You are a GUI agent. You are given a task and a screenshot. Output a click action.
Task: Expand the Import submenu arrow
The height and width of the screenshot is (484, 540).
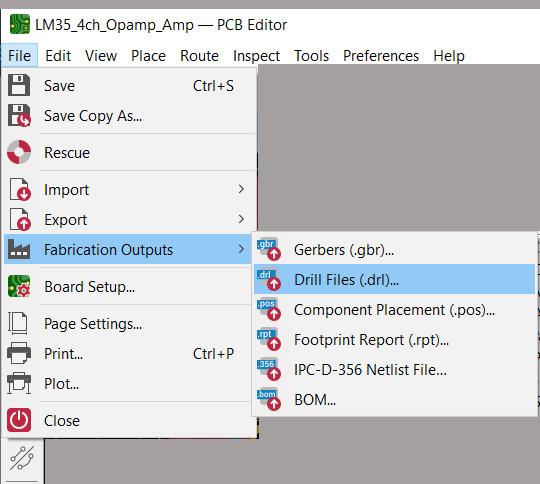241,189
